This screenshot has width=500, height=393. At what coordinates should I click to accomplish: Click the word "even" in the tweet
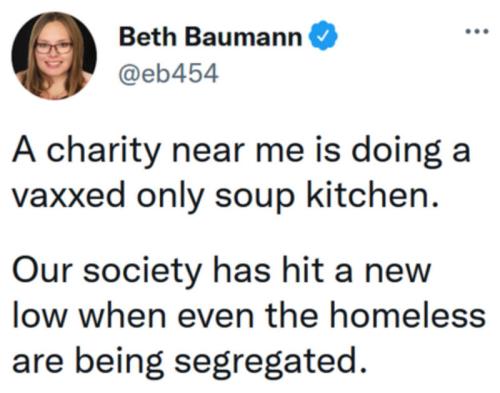[216, 317]
